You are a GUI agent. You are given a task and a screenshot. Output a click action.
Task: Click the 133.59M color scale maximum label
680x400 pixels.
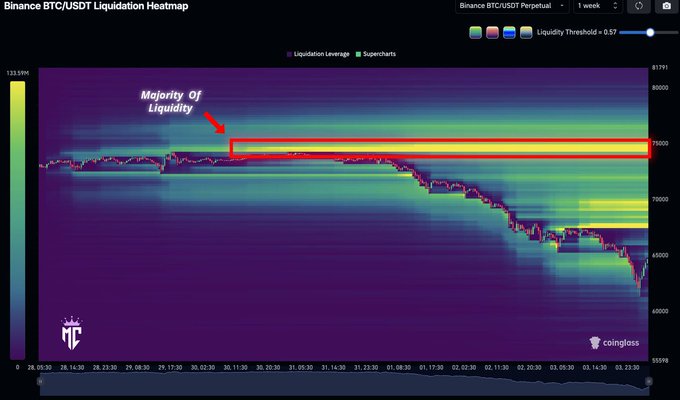click(17, 73)
